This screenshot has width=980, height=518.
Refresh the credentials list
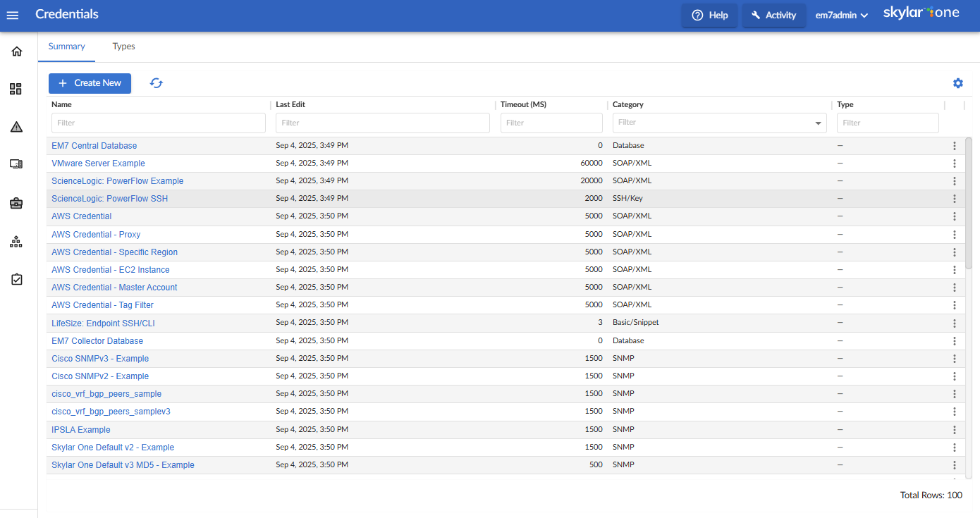(x=157, y=83)
